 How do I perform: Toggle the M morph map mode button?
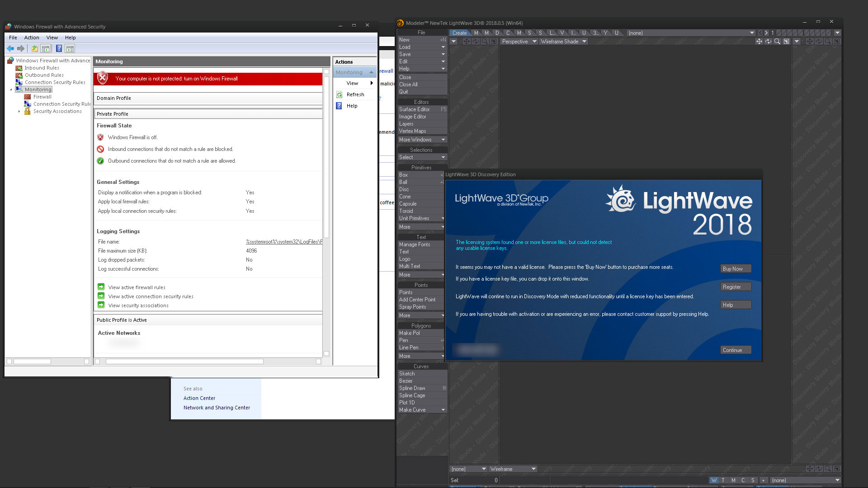tap(733, 480)
